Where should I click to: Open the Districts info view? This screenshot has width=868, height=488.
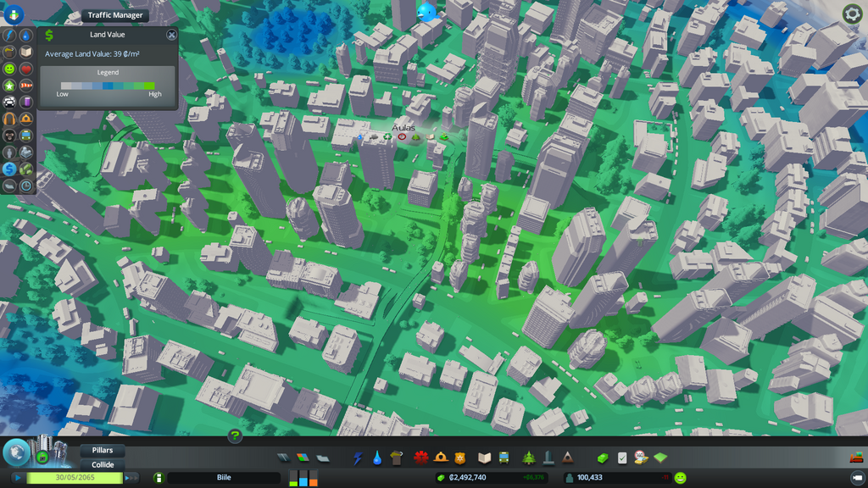click(9, 186)
